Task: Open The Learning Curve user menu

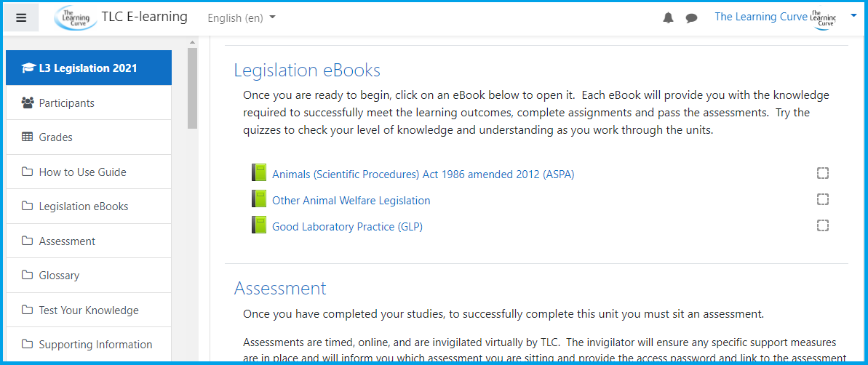Action: point(760,17)
